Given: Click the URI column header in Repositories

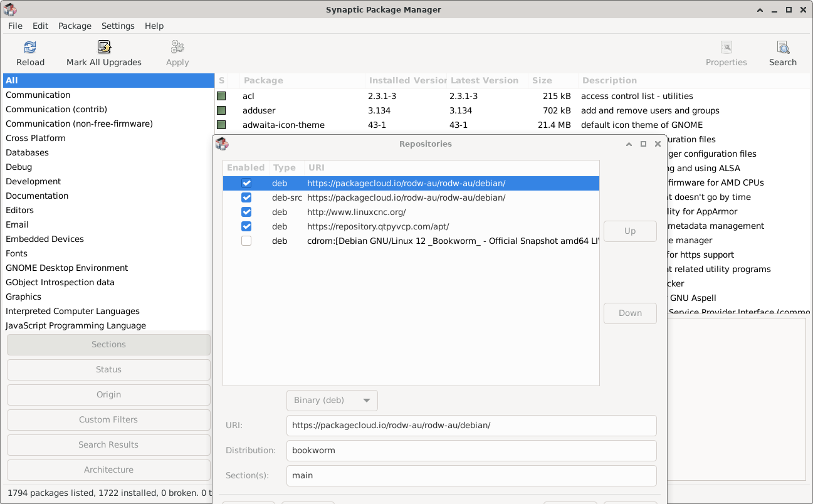Looking at the screenshot, I should 451,167.
